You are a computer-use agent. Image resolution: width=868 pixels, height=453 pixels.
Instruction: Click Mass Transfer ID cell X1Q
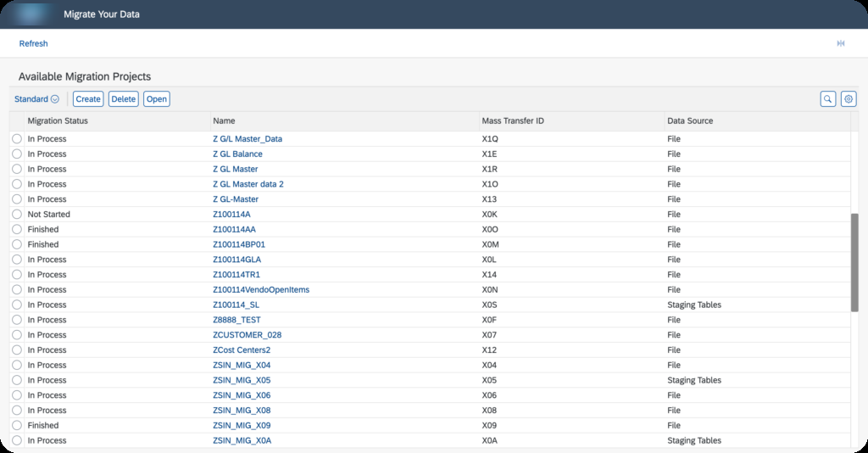[x=490, y=139]
